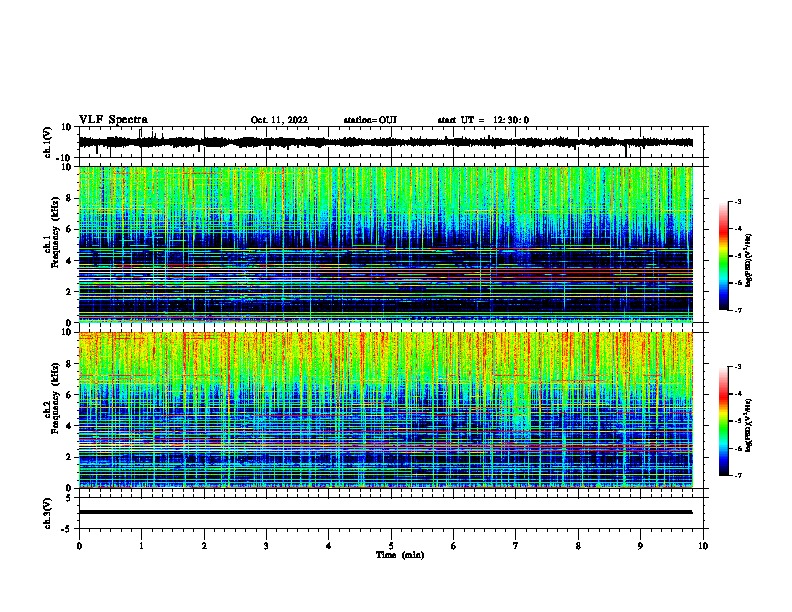Image resolution: width=792 pixels, height=612 pixels.
Task: Click time axis tick label "1"
Action: pyautogui.click(x=141, y=546)
